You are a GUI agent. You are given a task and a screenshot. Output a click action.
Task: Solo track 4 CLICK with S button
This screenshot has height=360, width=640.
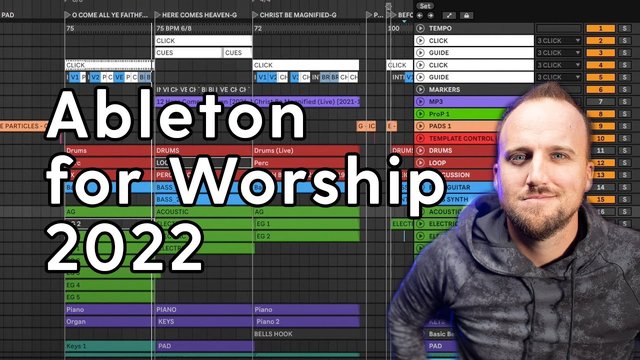point(624,65)
